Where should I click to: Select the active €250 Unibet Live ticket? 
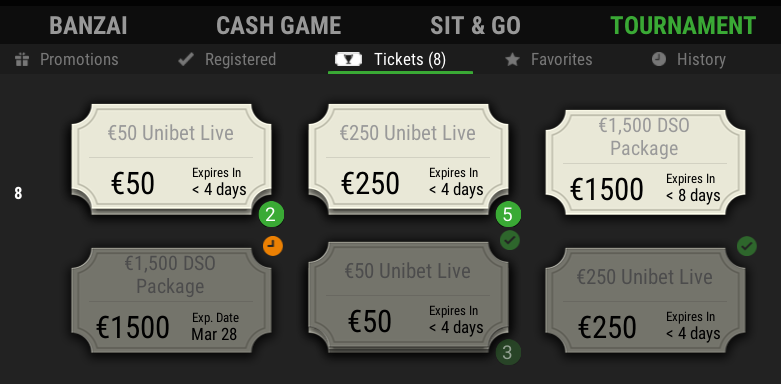(x=408, y=159)
